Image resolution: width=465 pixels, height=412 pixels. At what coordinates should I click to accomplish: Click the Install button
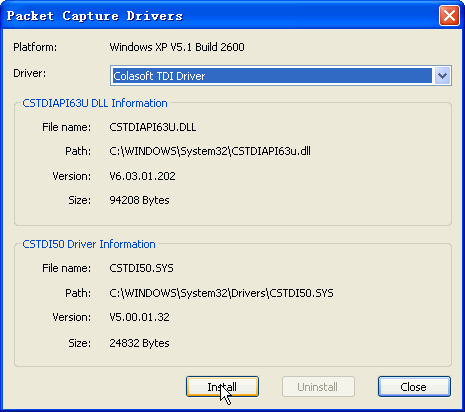(222, 387)
